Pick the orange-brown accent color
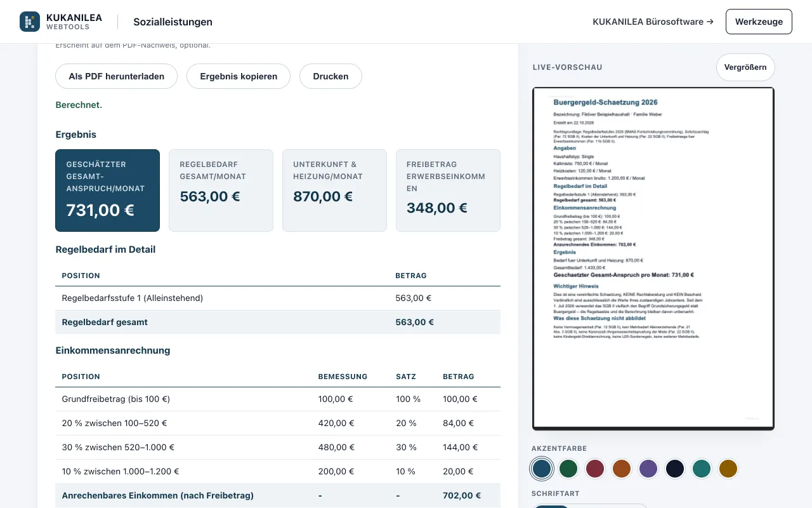 622,469
